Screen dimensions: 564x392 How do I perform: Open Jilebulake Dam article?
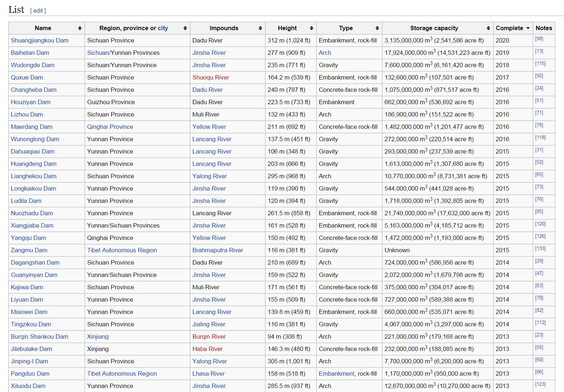pos(32,349)
